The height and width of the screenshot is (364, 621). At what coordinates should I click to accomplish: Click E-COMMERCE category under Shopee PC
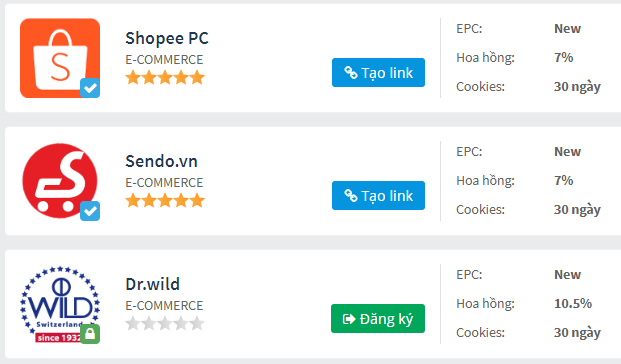point(164,59)
